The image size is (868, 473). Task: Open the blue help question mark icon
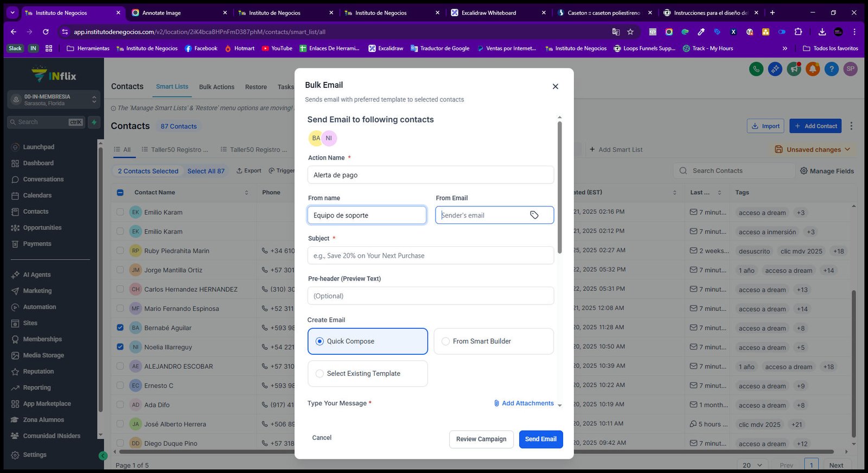[x=832, y=69]
